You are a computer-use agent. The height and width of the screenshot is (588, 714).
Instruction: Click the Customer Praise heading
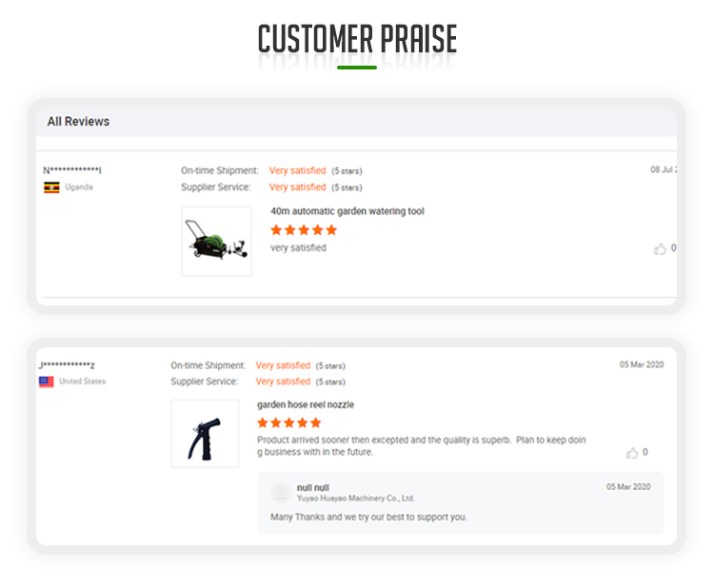(x=357, y=40)
